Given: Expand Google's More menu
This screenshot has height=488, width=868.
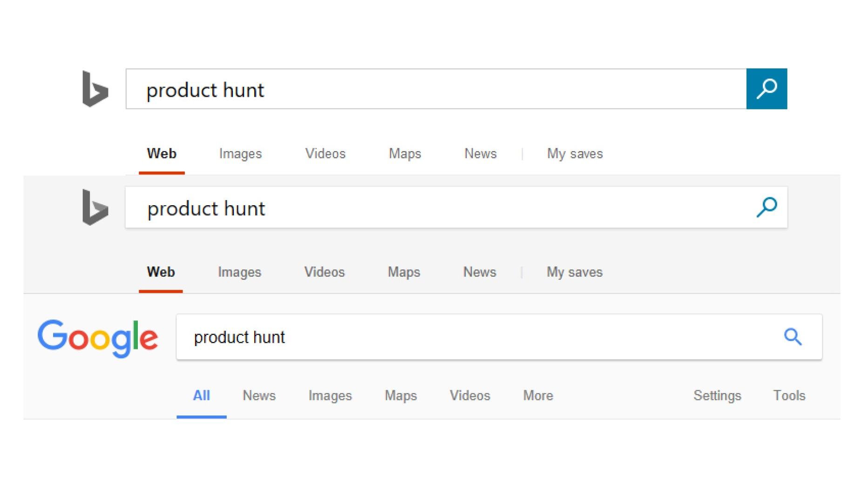Looking at the screenshot, I should (x=538, y=395).
